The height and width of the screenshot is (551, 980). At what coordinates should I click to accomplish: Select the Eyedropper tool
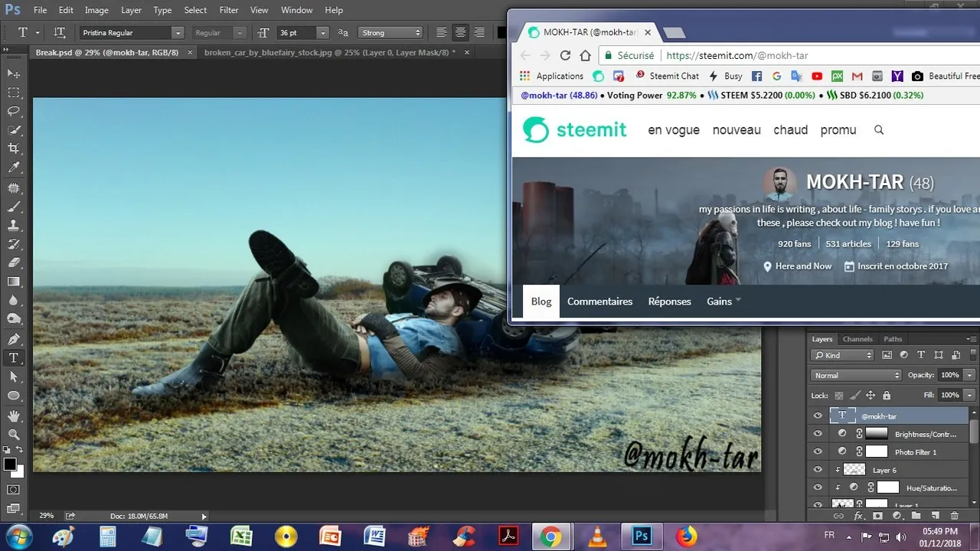14,168
